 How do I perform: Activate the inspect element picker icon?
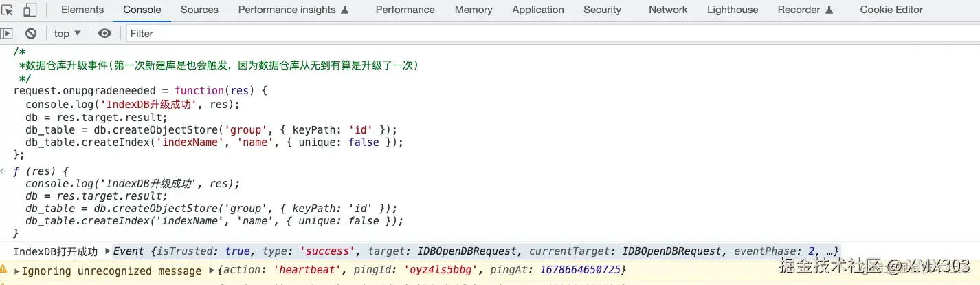coord(8,10)
